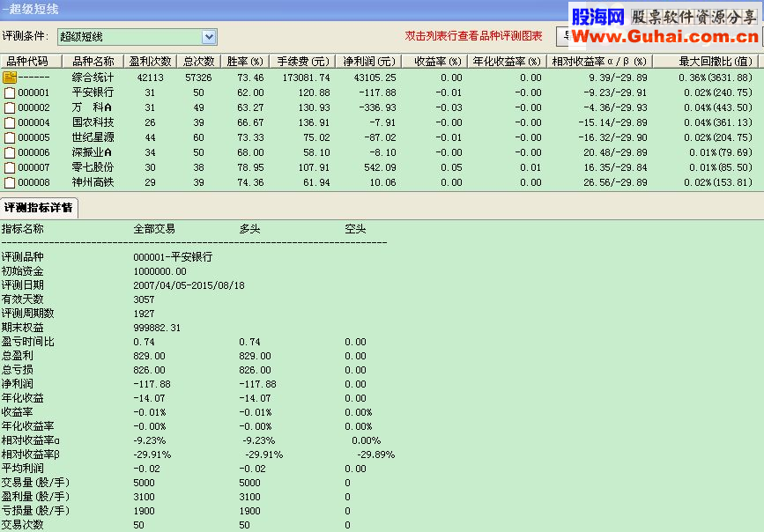Click the 指标名称 header label

(x=22, y=229)
